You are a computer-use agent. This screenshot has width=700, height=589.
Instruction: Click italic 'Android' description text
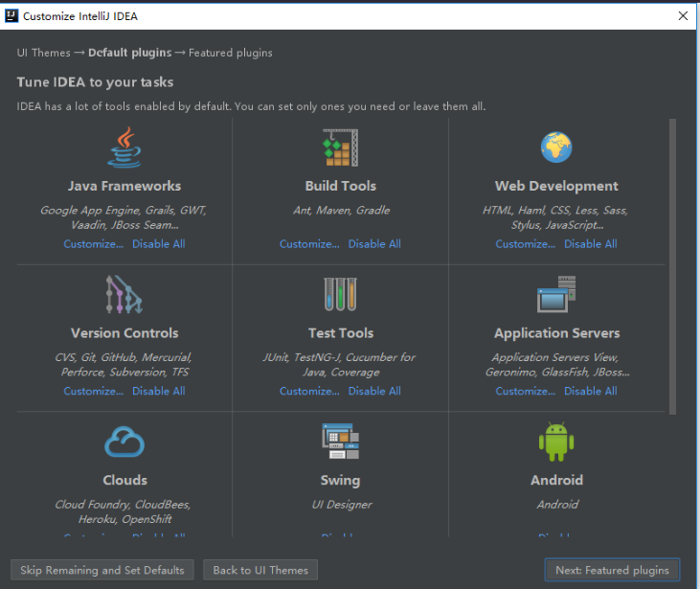tap(557, 504)
